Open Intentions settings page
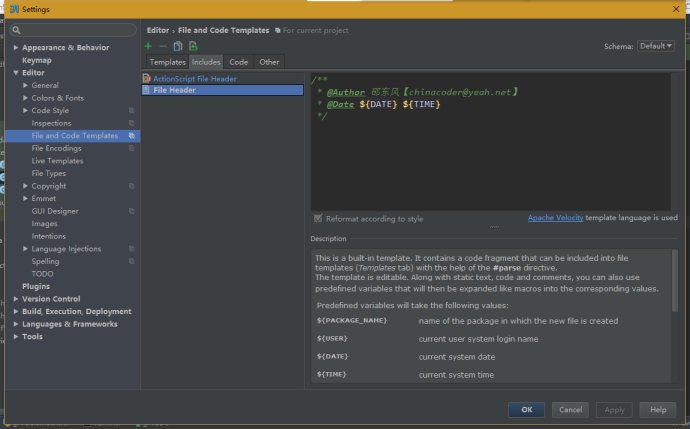690x429 pixels. pyautogui.click(x=48, y=236)
